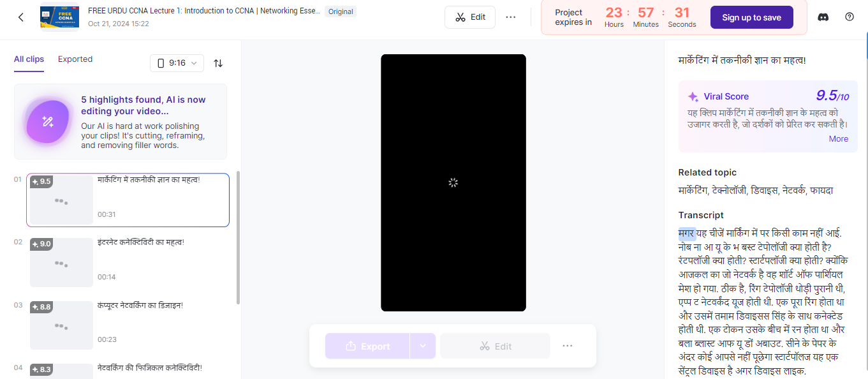Screen dimensions: 868x379
Task: Select the highlighted clip 01 card
Action: tap(128, 200)
